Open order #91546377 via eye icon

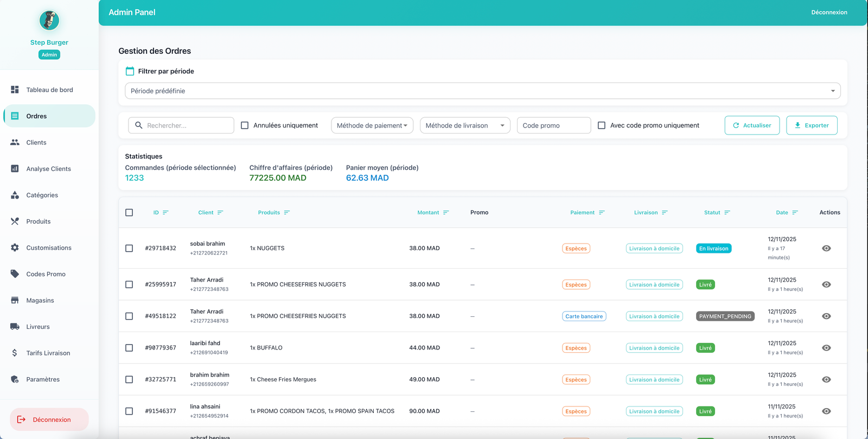point(826,411)
